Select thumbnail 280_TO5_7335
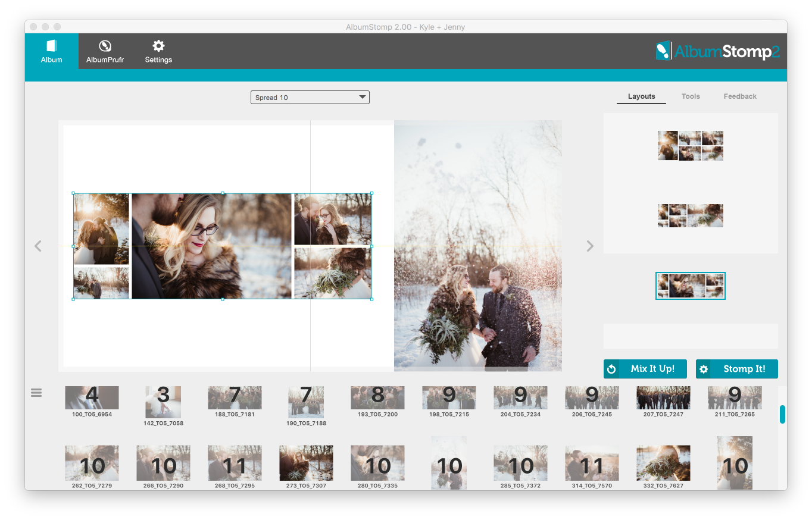Image resolution: width=812 pixels, height=520 pixels. (377, 463)
